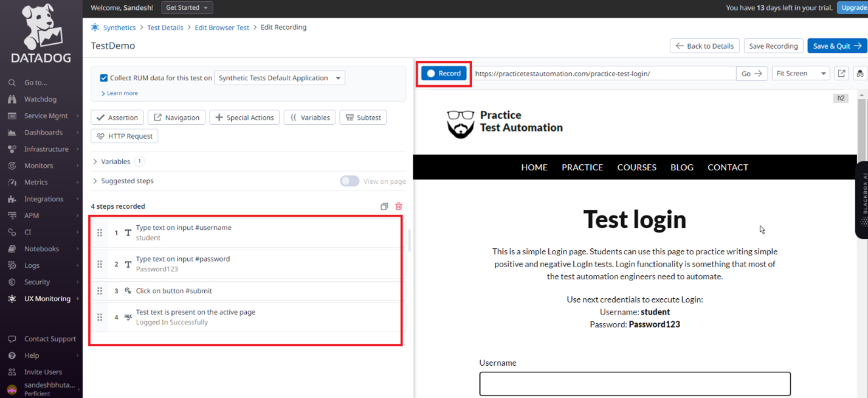The height and width of the screenshot is (398, 868).
Task: Open the Get Started menu
Action: pyautogui.click(x=187, y=7)
